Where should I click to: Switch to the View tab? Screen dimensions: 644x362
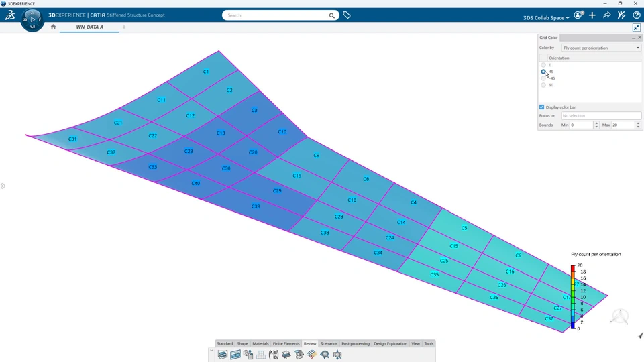(416, 343)
